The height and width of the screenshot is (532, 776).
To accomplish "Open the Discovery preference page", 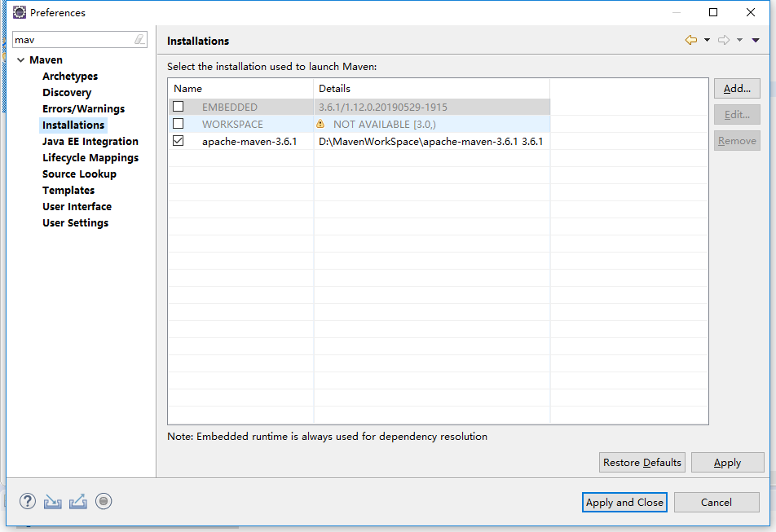I will tap(67, 92).
